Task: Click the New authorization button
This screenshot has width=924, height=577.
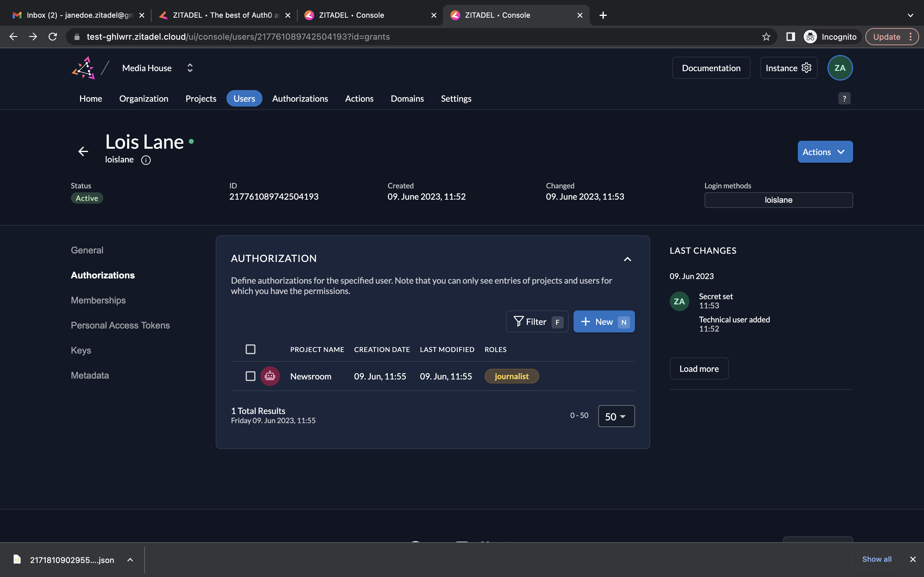Action: click(604, 322)
